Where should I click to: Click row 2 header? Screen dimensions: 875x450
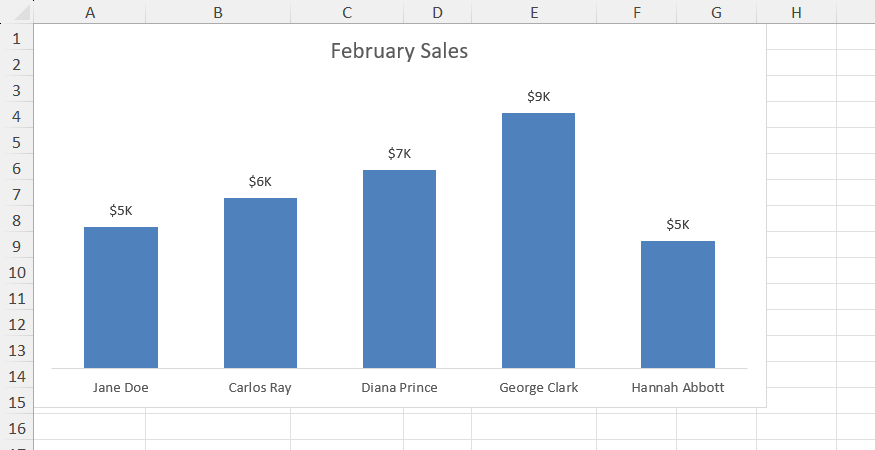(17, 64)
